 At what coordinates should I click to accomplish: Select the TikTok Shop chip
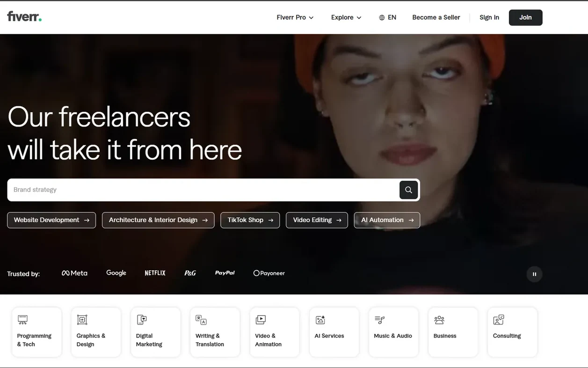tap(250, 220)
